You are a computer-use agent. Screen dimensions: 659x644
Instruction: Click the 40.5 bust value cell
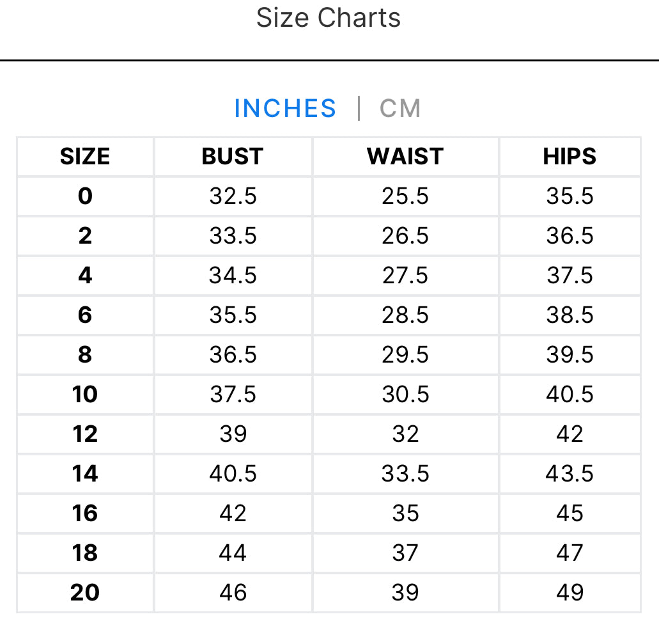(233, 474)
